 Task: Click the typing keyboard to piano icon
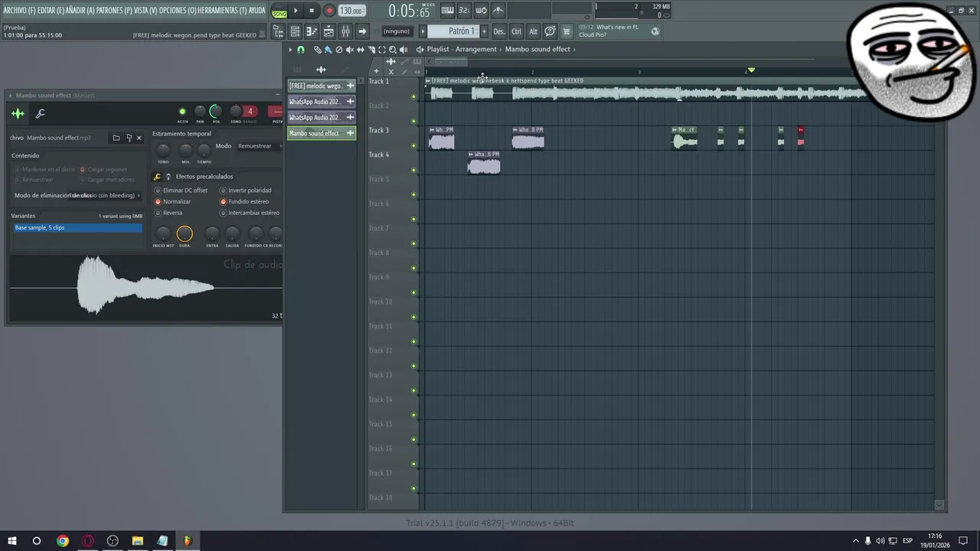pos(447,11)
